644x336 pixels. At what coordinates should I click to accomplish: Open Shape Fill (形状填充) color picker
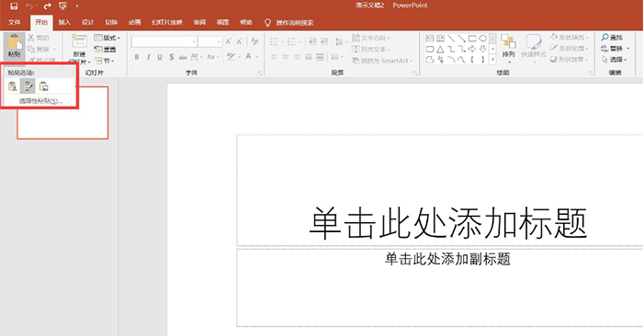click(570, 38)
